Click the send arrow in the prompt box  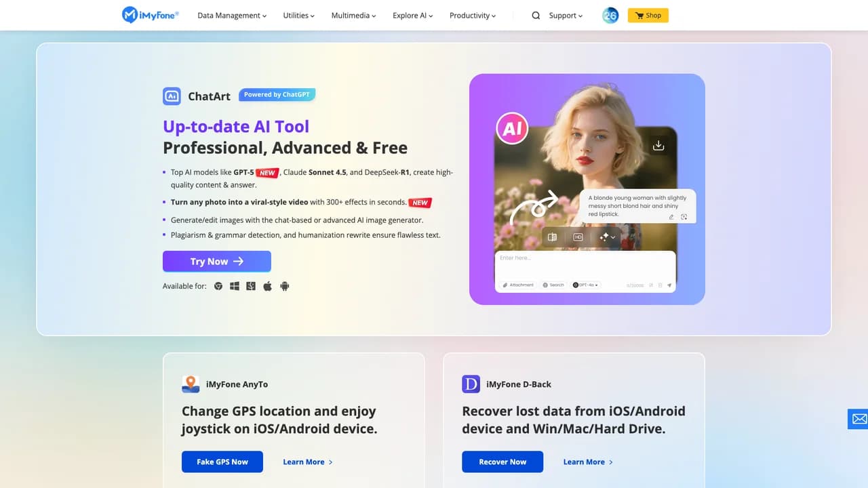pyautogui.click(x=669, y=285)
